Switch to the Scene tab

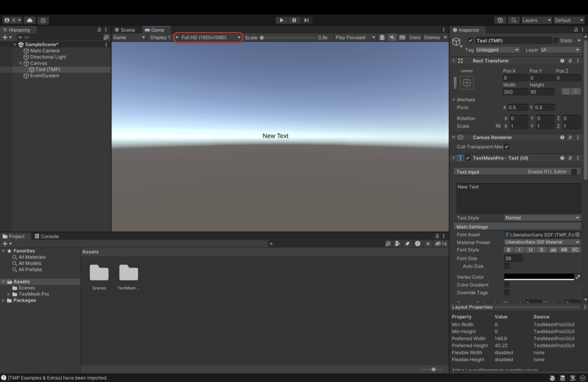(x=126, y=29)
